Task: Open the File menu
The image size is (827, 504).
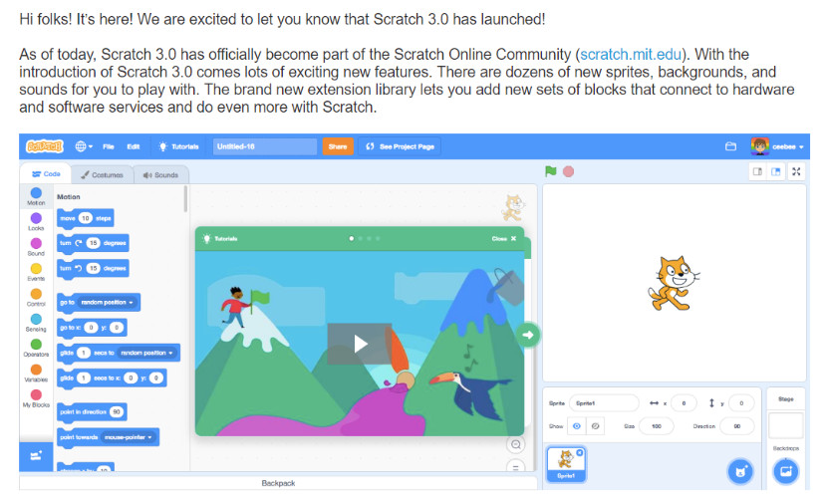Action: (x=109, y=146)
